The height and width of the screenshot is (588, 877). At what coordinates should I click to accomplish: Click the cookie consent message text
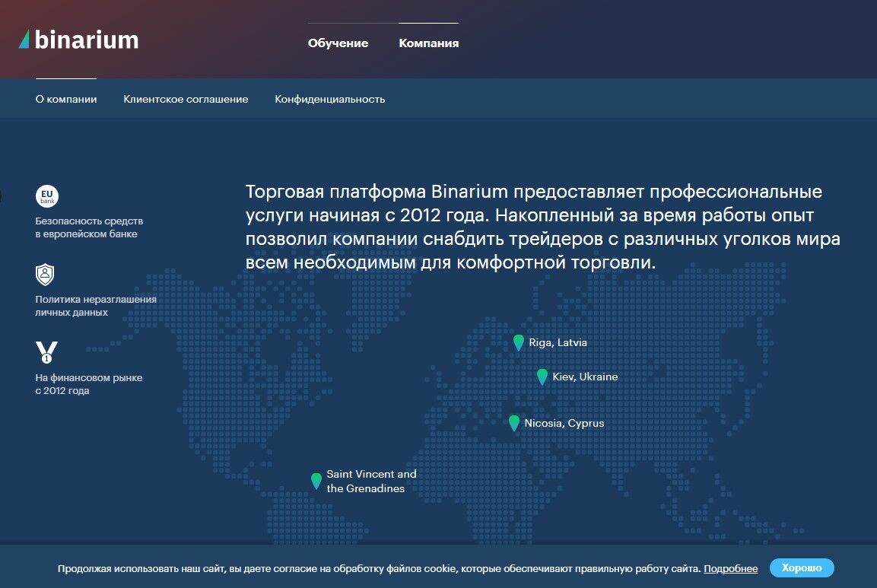coord(380,568)
